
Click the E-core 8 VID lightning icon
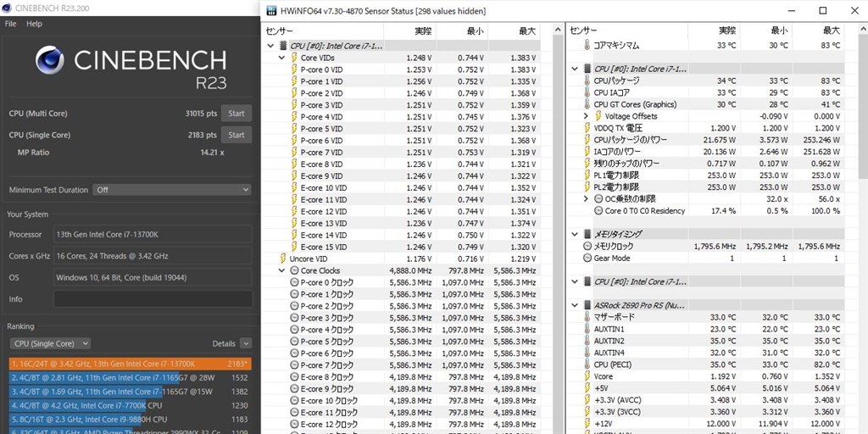[x=294, y=164]
